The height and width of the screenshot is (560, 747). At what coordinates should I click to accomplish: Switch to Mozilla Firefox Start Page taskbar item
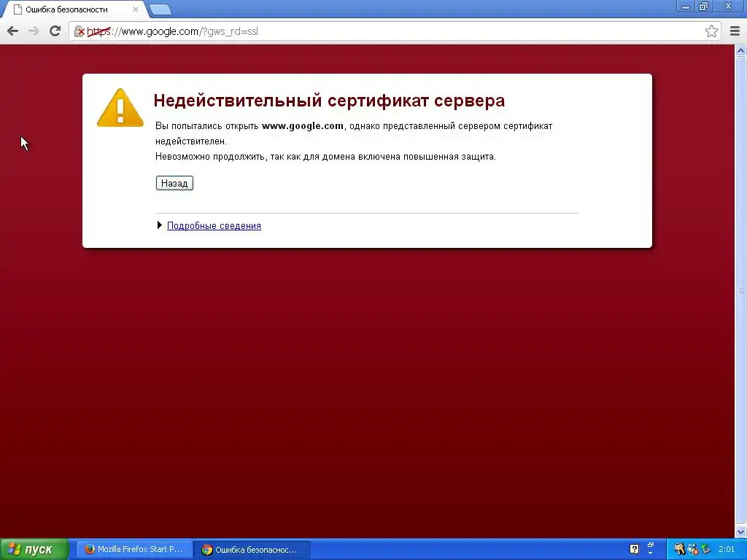coord(134,549)
